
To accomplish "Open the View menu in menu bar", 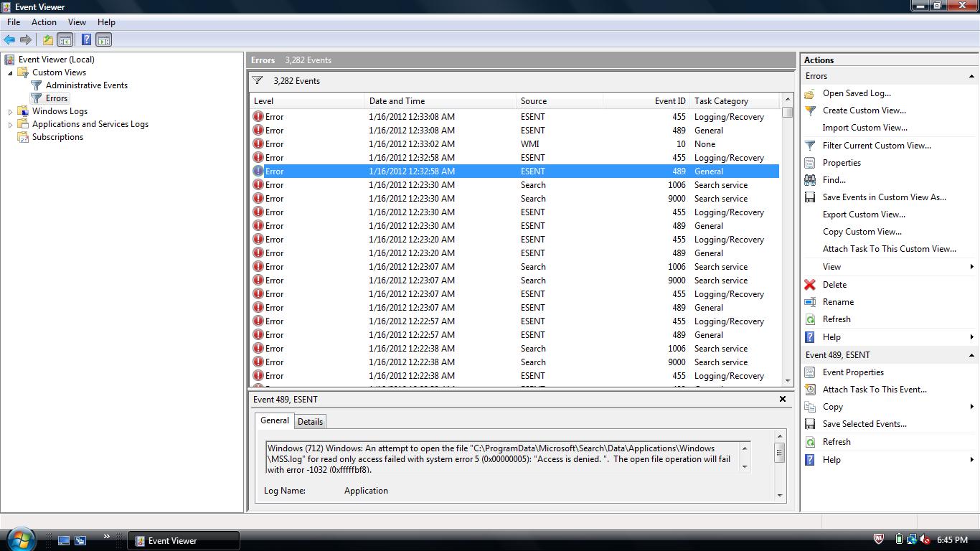I will pos(77,22).
